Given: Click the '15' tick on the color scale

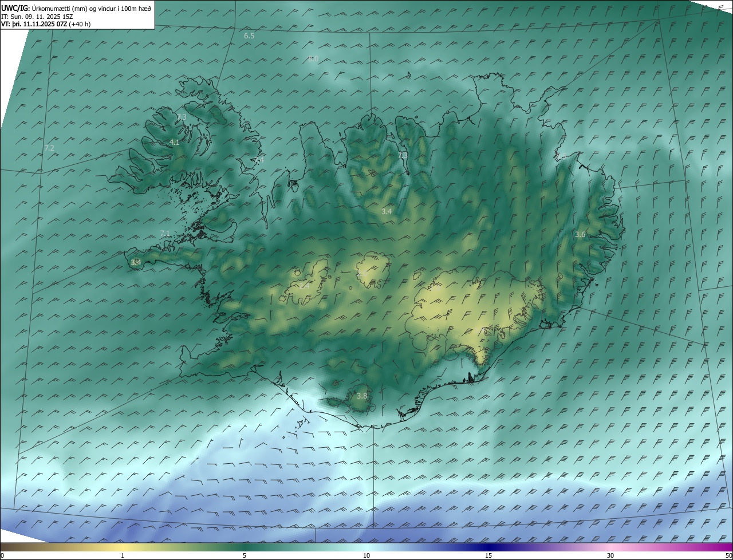Looking at the screenshot, I should coord(488,556).
